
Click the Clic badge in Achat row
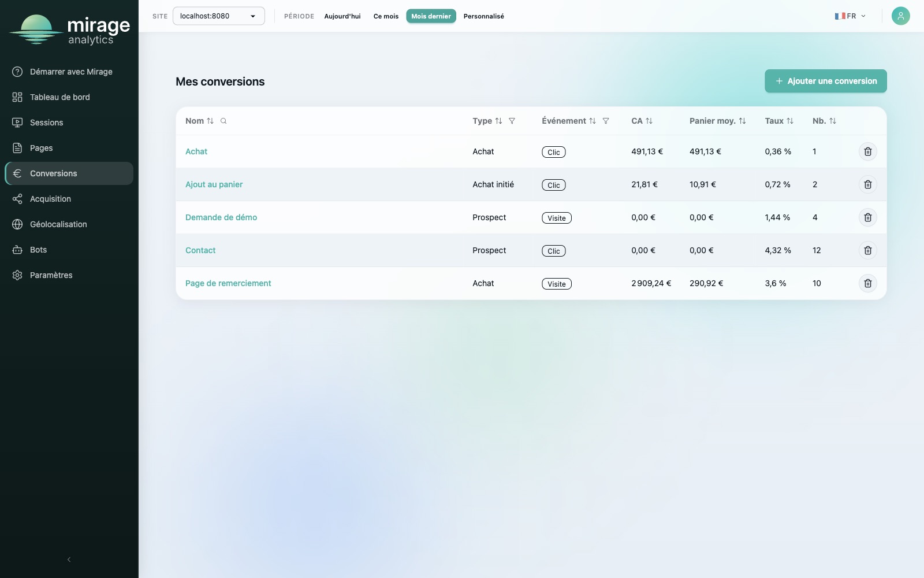pos(553,152)
